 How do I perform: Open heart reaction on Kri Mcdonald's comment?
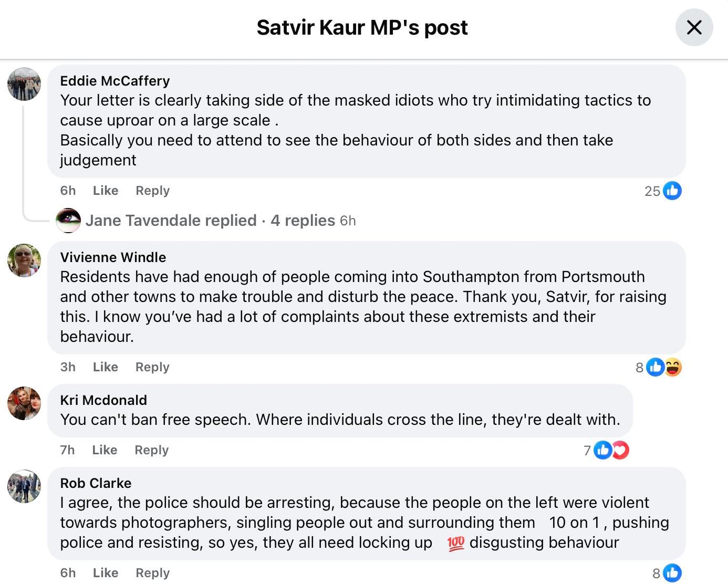621,450
